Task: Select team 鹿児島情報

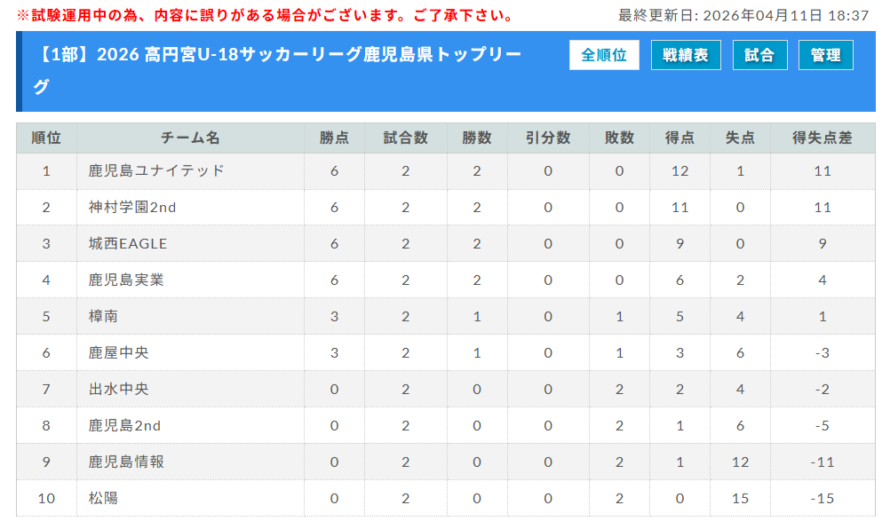Action: [126, 461]
